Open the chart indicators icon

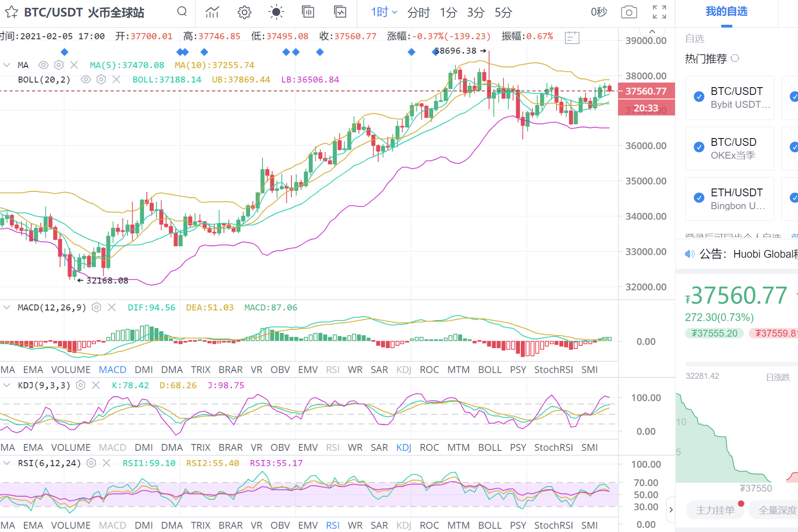pos(212,12)
